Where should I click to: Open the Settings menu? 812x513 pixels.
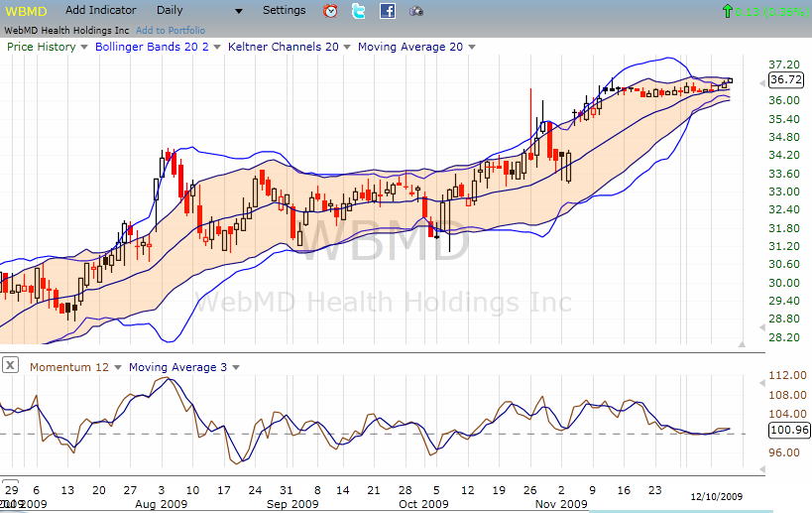284,10
